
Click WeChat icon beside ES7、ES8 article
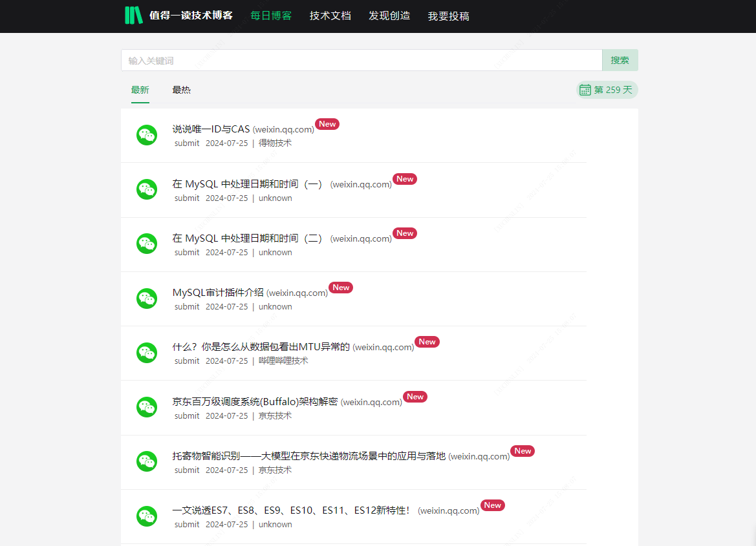147,516
